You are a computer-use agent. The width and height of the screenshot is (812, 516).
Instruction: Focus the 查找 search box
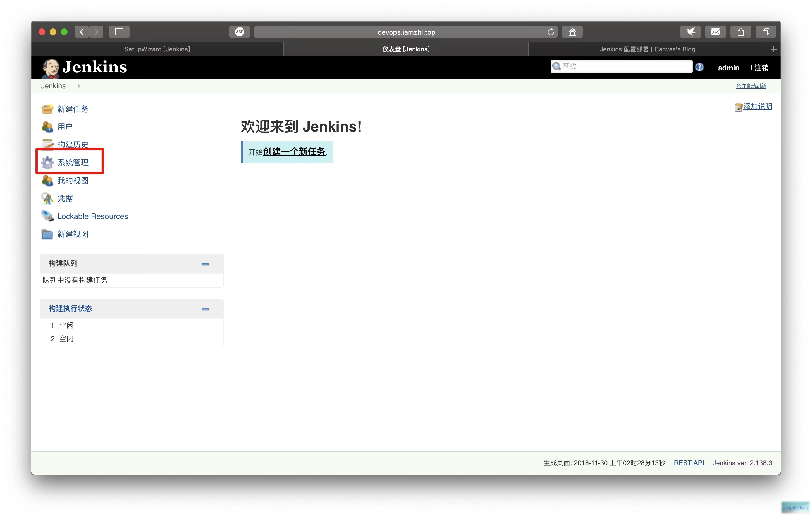click(622, 66)
